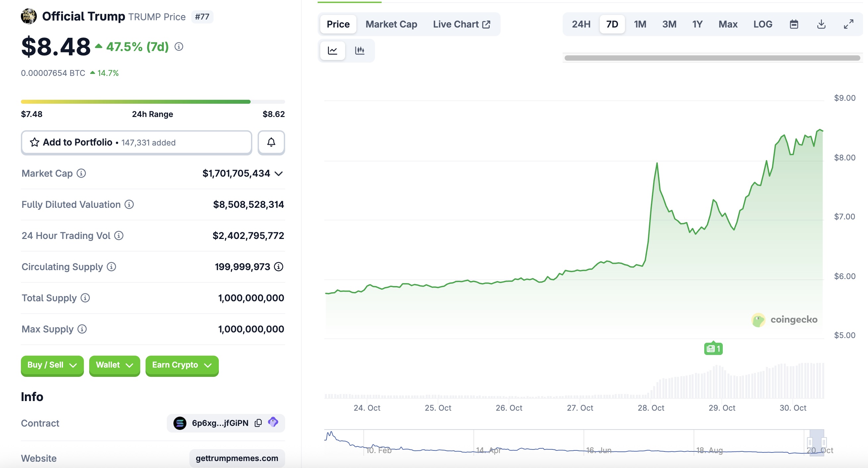This screenshot has height=468, width=868.
Task: Download the chart data
Action: tap(821, 24)
